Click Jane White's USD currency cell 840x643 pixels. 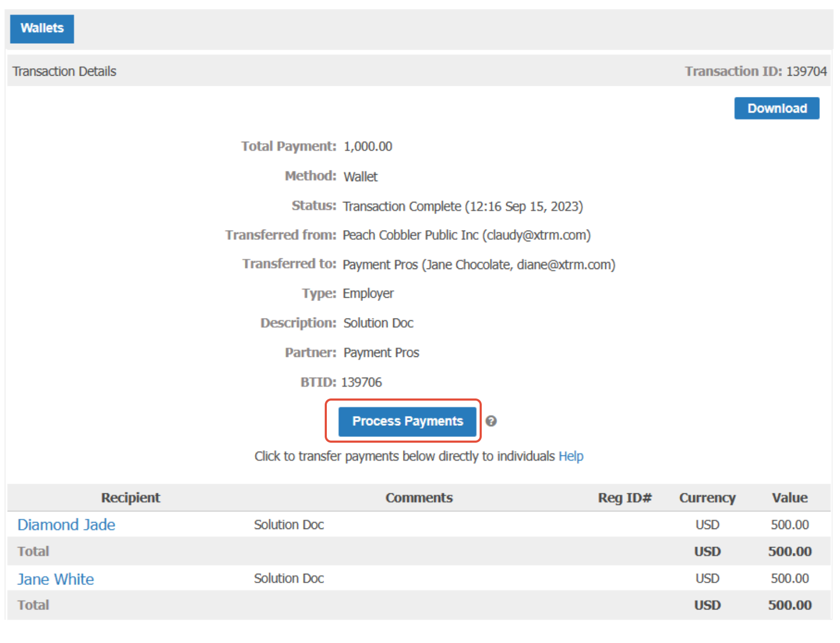[707, 579]
